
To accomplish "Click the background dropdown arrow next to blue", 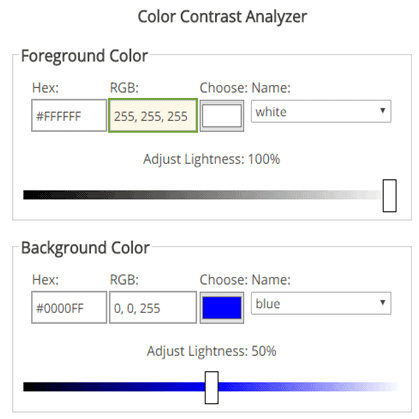I will coord(383,302).
